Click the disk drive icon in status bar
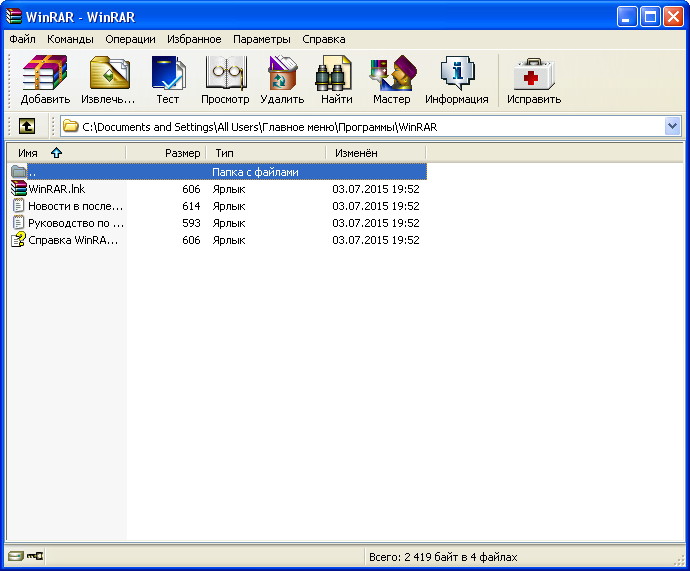 (x=15, y=556)
